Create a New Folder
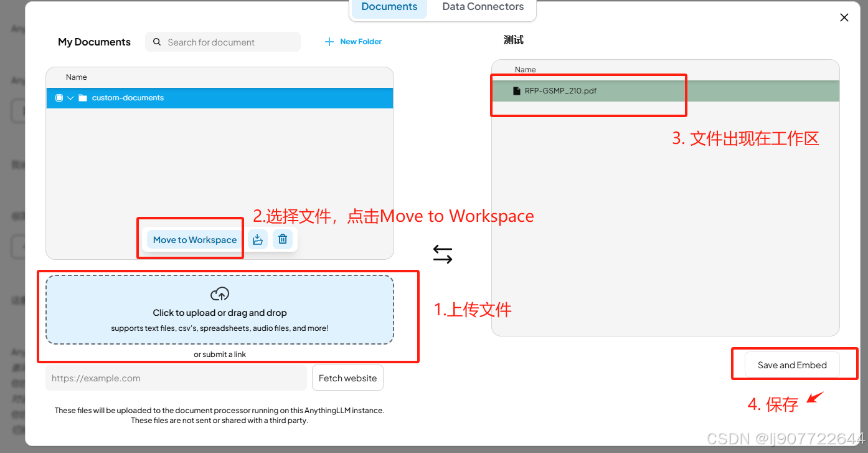This screenshot has height=453, width=868. (353, 42)
